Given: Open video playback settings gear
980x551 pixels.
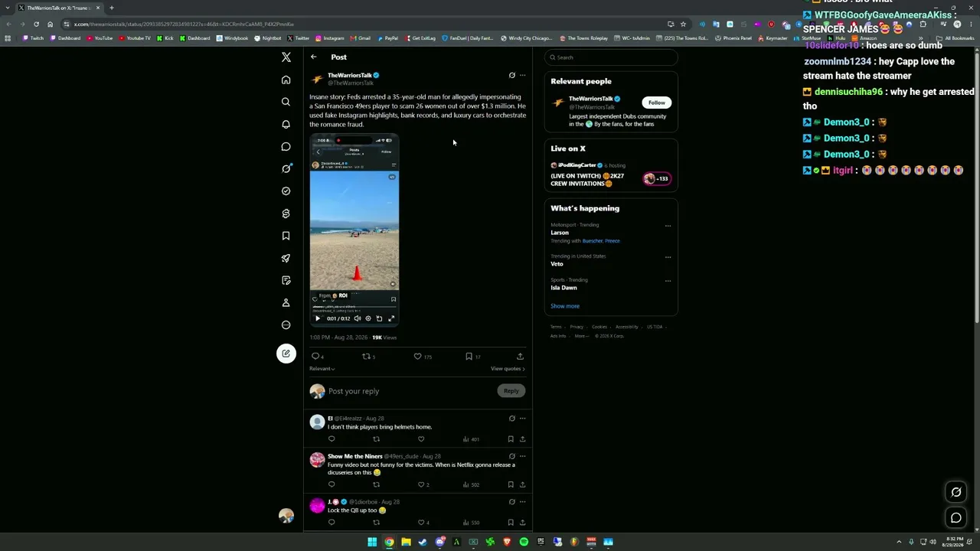Looking at the screenshot, I should (368, 318).
